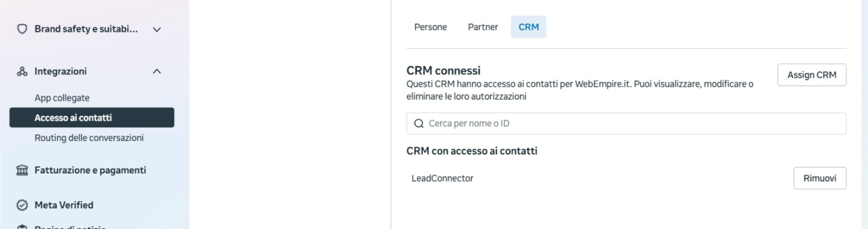868x229 pixels.
Task: Click the Fatturazione e pagamenti bank icon
Action: pos(22,170)
